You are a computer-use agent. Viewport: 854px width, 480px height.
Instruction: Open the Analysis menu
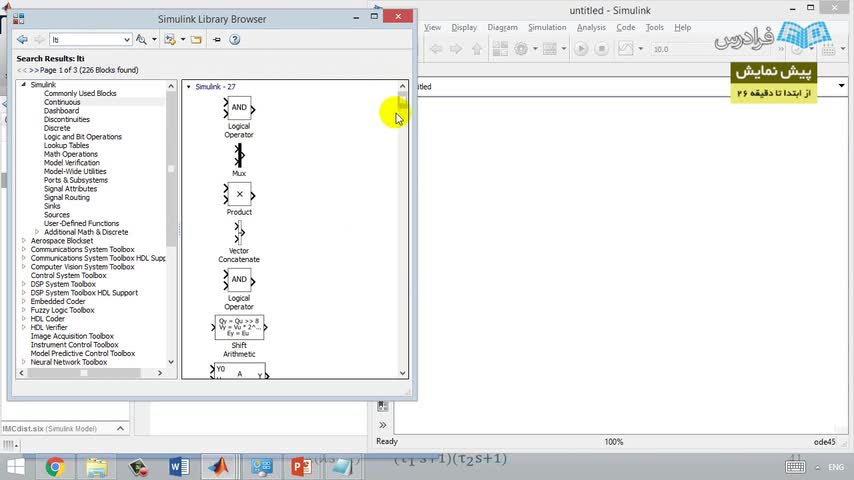coord(591,27)
